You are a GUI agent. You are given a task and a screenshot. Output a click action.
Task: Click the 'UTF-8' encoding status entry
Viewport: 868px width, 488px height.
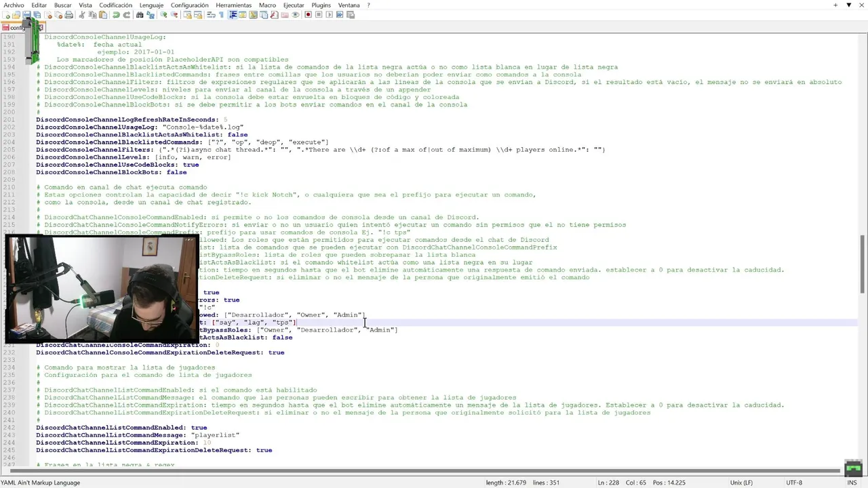click(794, 483)
